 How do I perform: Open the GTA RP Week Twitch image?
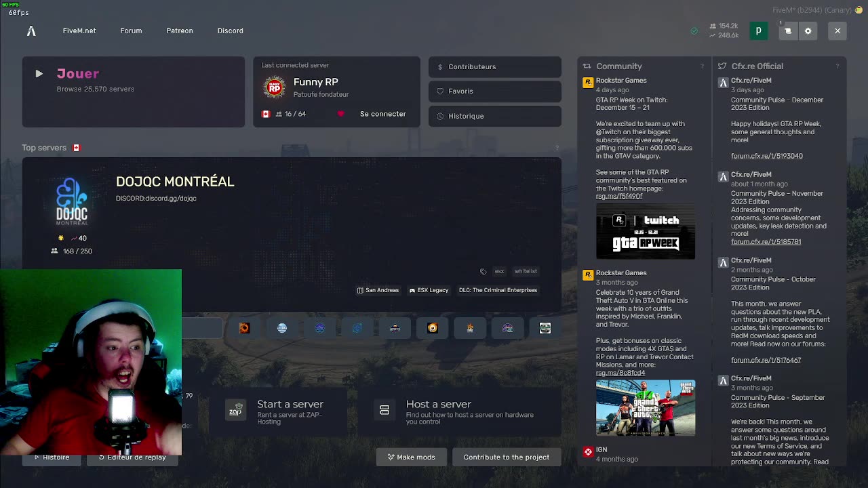(x=646, y=231)
